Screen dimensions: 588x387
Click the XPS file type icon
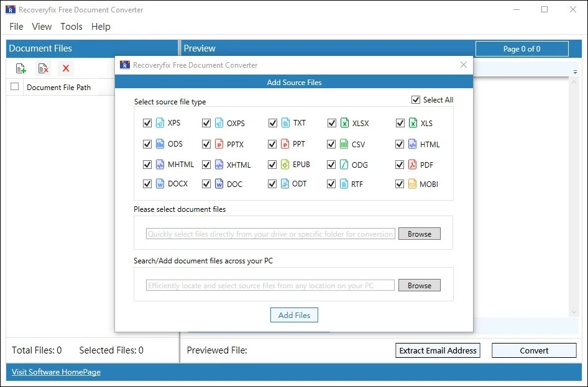160,123
